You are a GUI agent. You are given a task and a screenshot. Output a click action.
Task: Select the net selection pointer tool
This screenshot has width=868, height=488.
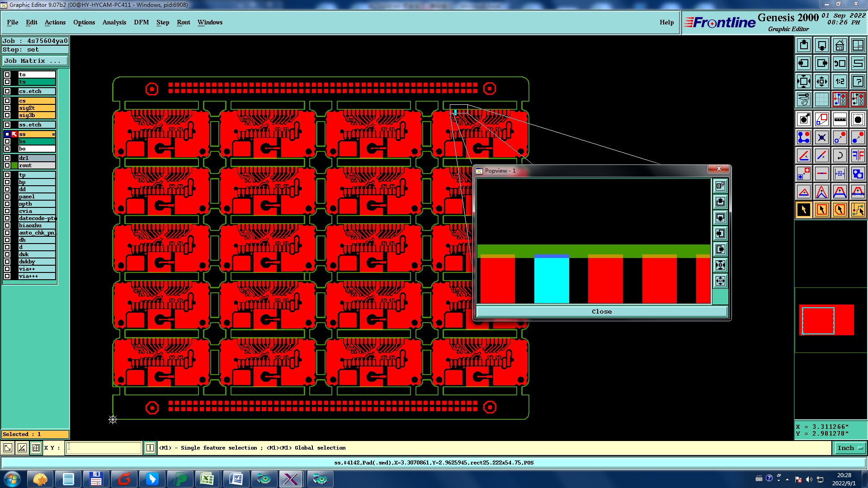858,210
